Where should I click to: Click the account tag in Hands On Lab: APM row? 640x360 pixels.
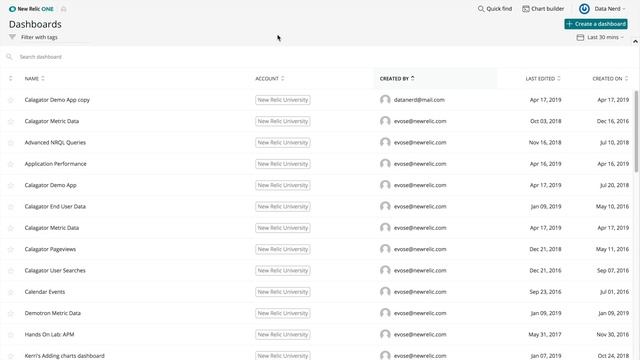(283, 335)
